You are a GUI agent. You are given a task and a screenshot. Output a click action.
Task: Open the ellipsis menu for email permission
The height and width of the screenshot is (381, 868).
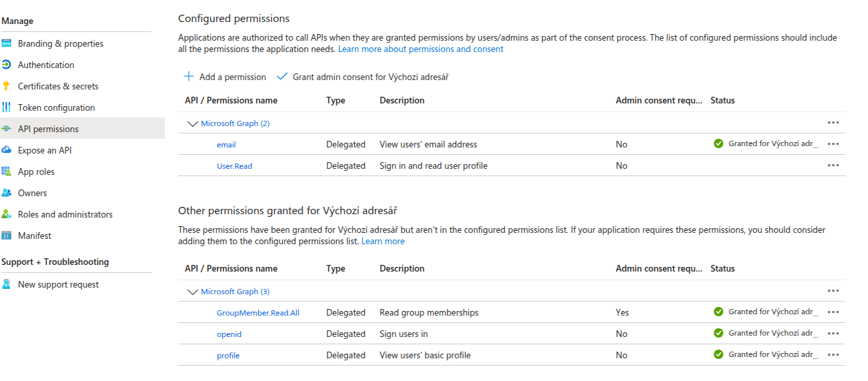[x=833, y=144]
